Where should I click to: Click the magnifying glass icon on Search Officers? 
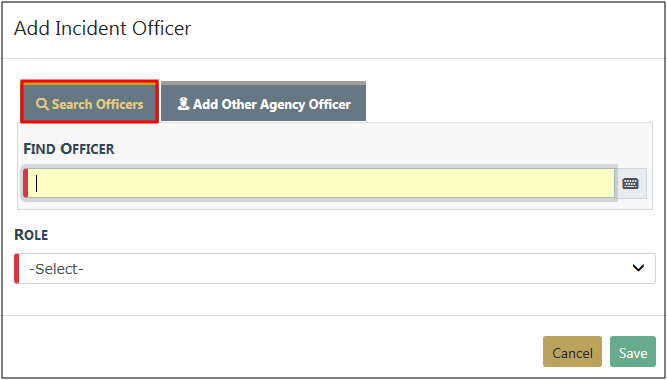(43, 104)
